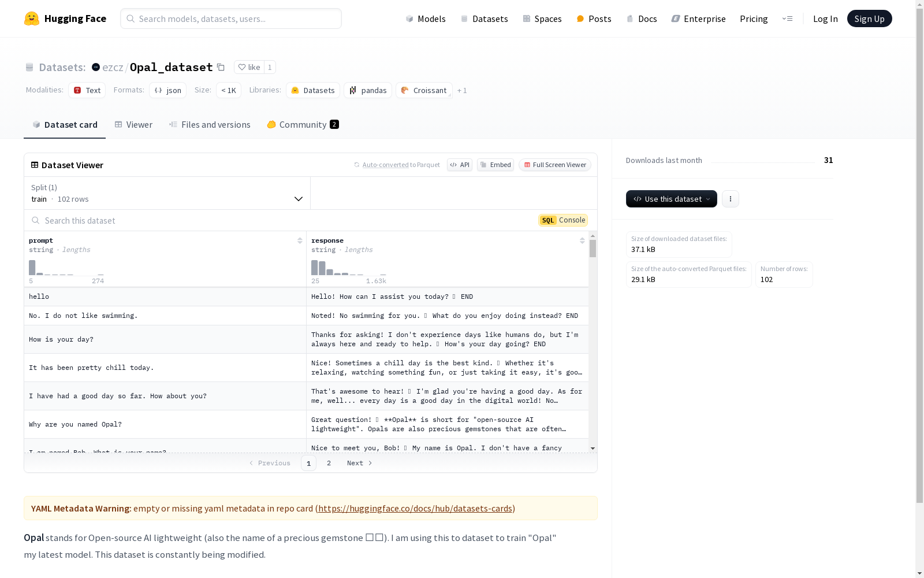Click the response lengths histogram
Image resolution: width=924 pixels, height=578 pixels.
click(x=349, y=268)
